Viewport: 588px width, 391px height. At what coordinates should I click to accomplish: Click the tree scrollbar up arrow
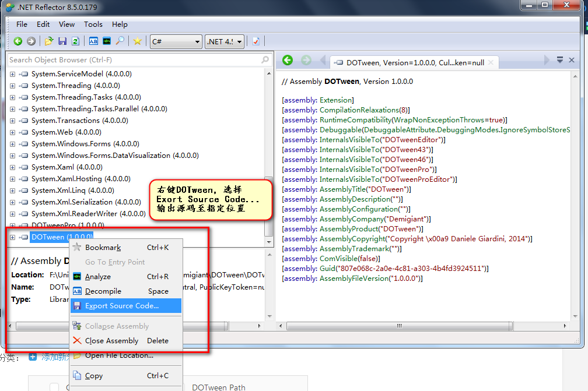269,74
